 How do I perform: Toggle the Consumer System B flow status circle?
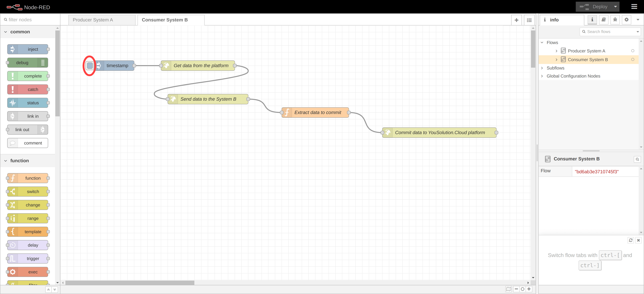(632, 60)
